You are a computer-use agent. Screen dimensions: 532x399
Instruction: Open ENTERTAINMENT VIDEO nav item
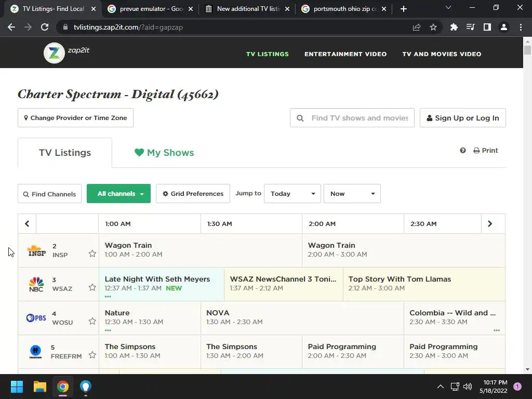coord(345,54)
